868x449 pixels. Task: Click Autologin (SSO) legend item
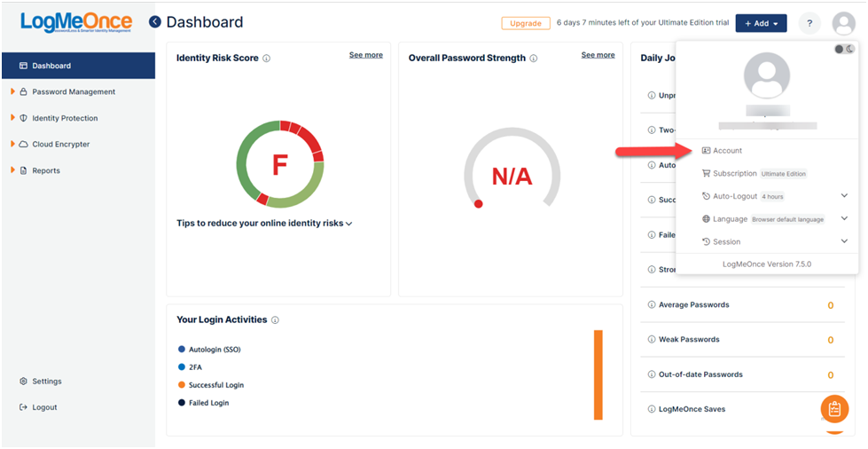coord(210,350)
